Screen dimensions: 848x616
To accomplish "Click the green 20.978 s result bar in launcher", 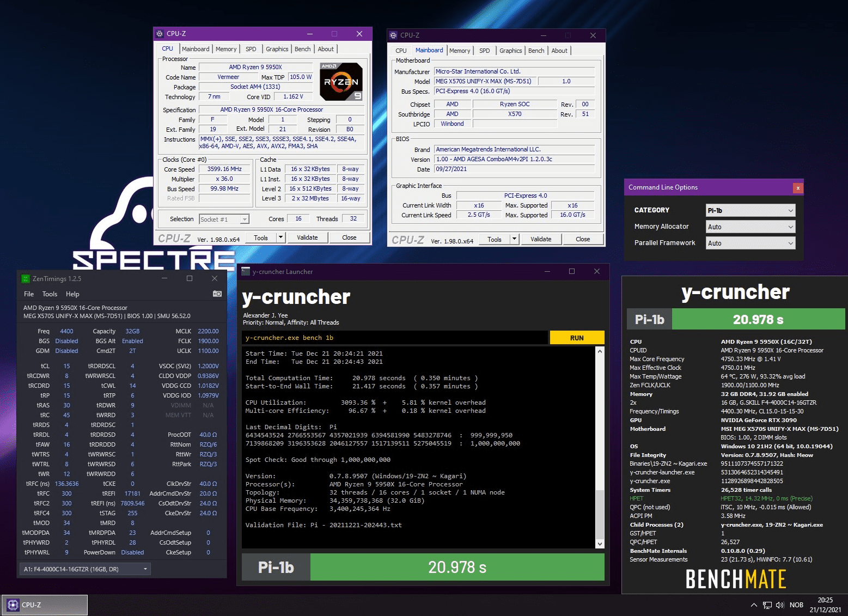I will (x=457, y=567).
